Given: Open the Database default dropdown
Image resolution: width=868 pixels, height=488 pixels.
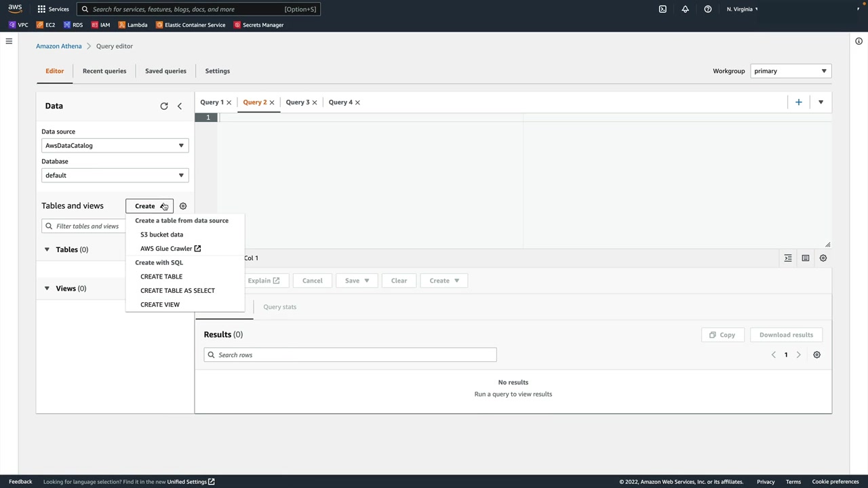Looking at the screenshot, I should (115, 176).
